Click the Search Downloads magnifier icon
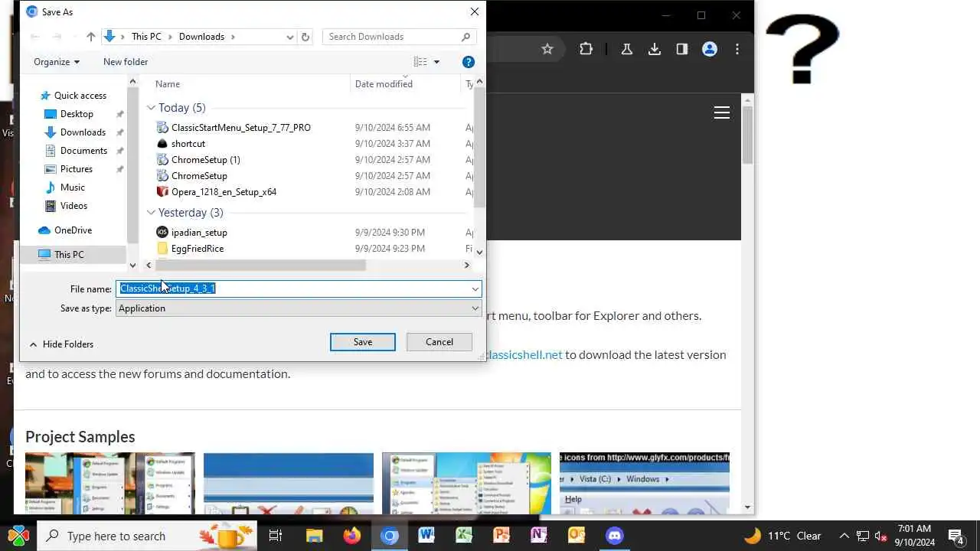This screenshot has width=980, height=551. 465,37
